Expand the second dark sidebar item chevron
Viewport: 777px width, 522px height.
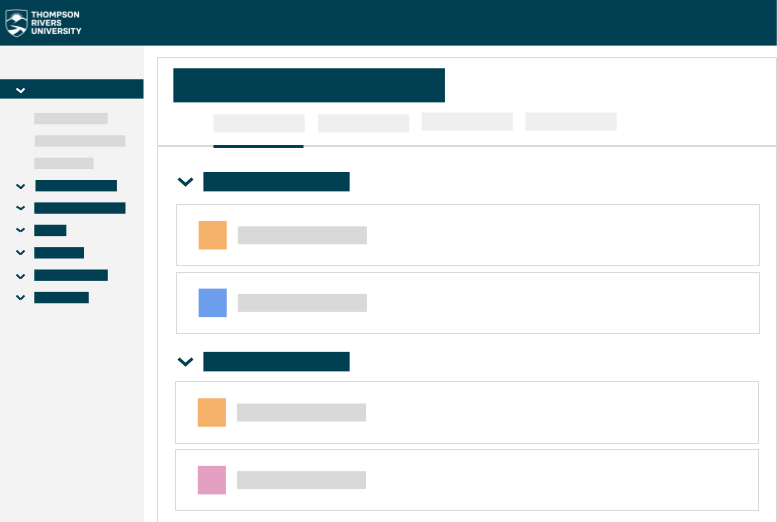(20, 208)
